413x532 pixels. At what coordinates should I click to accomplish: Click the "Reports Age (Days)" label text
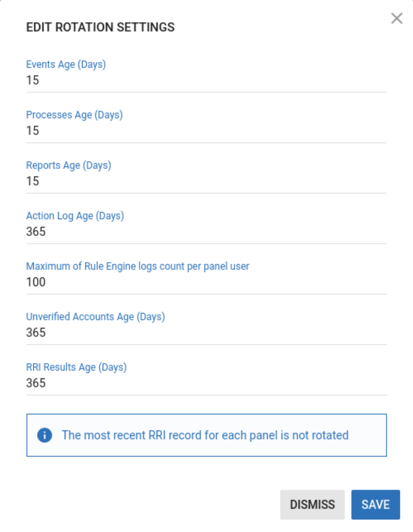pos(68,166)
